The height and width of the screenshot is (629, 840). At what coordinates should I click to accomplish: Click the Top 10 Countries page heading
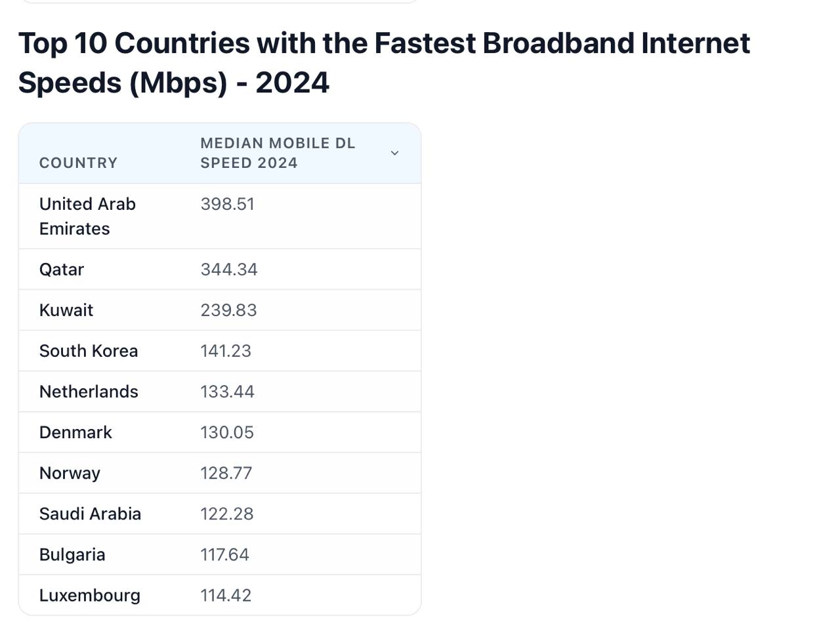tap(384, 63)
